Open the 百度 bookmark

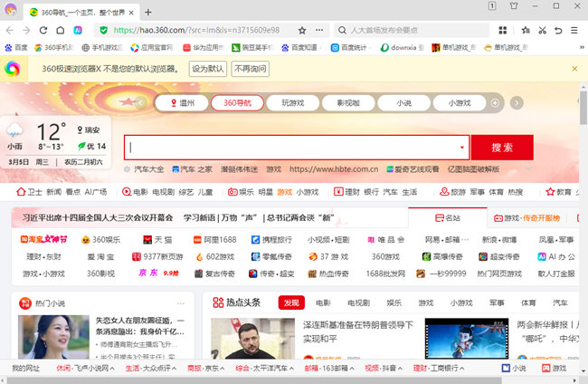pos(16,48)
